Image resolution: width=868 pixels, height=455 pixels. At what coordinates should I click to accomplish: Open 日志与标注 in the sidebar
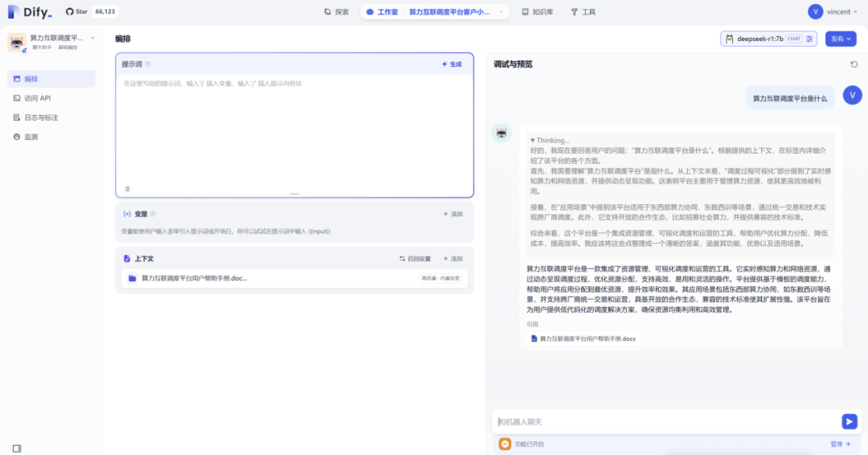click(x=51, y=117)
